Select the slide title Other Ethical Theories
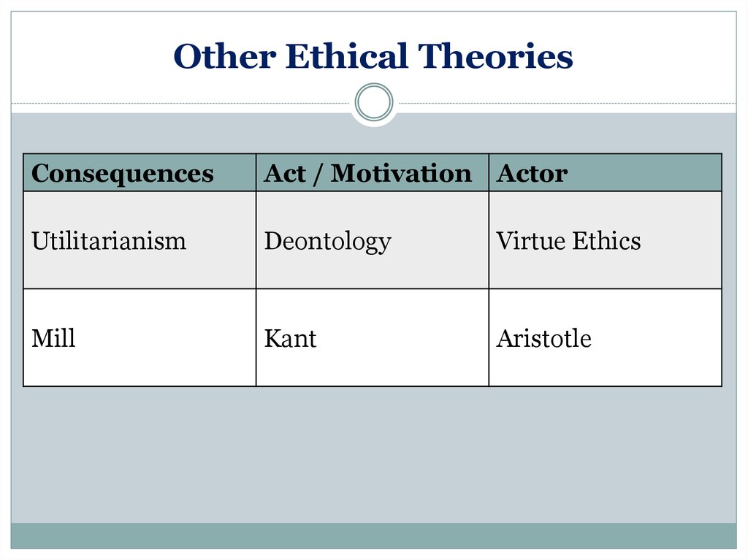This screenshot has height=560, width=748. [373, 56]
